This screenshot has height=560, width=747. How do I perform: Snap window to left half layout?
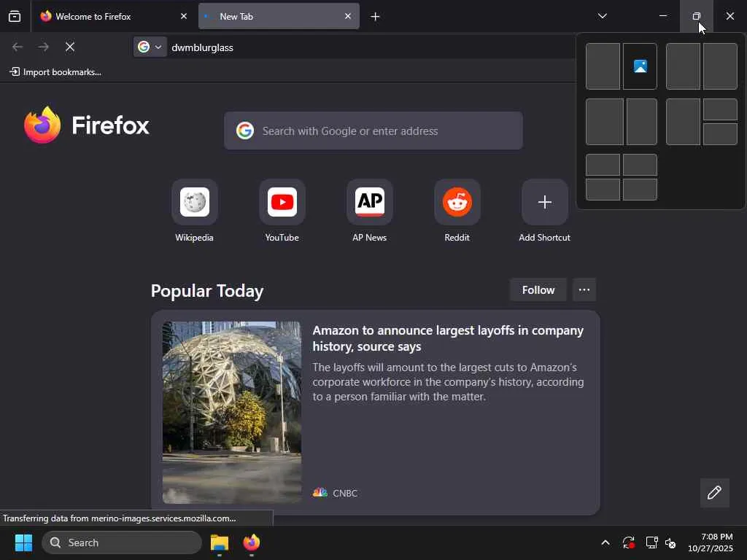(x=603, y=66)
